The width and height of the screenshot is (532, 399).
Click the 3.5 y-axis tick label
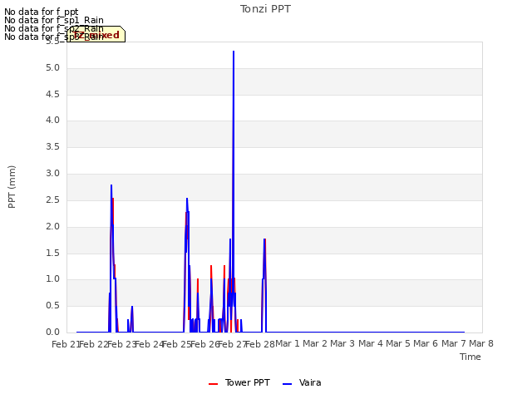click(x=52, y=146)
